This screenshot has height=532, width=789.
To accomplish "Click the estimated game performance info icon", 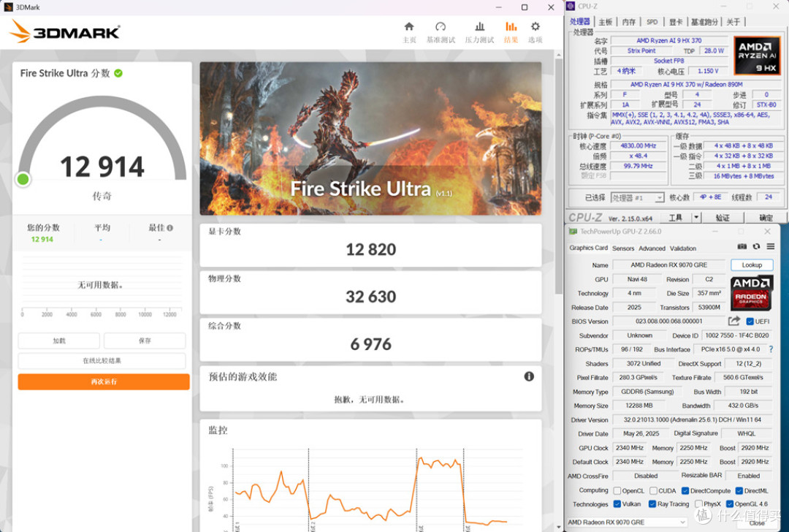I will pyautogui.click(x=529, y=376).
